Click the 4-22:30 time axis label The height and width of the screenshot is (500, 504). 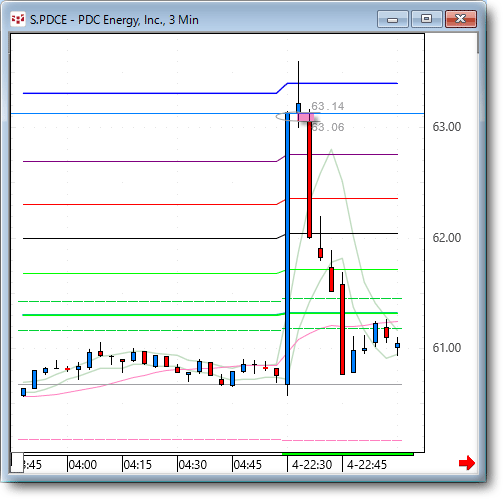pos(312,464)
